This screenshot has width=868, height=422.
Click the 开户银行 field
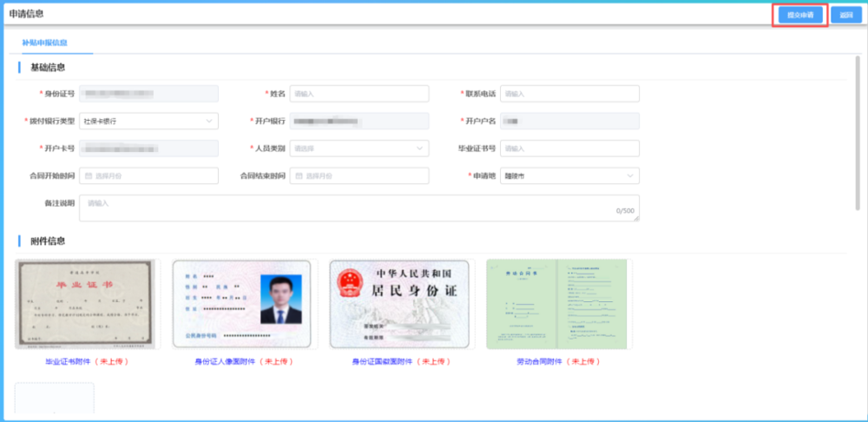359,121
